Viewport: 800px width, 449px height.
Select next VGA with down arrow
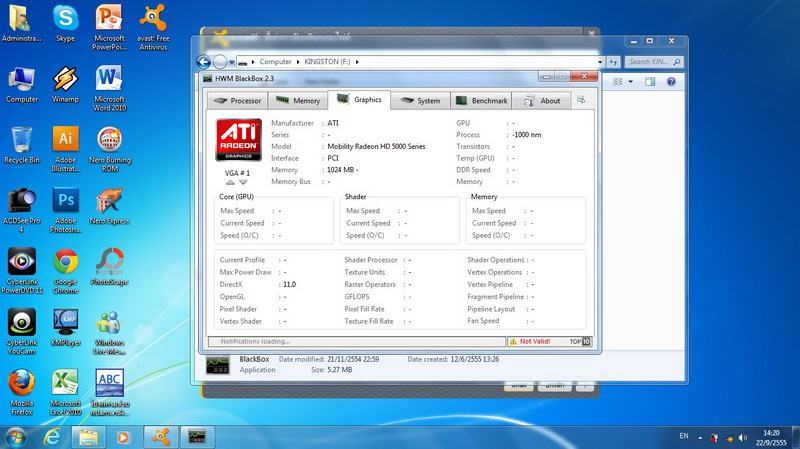click(x=245, y=183)
